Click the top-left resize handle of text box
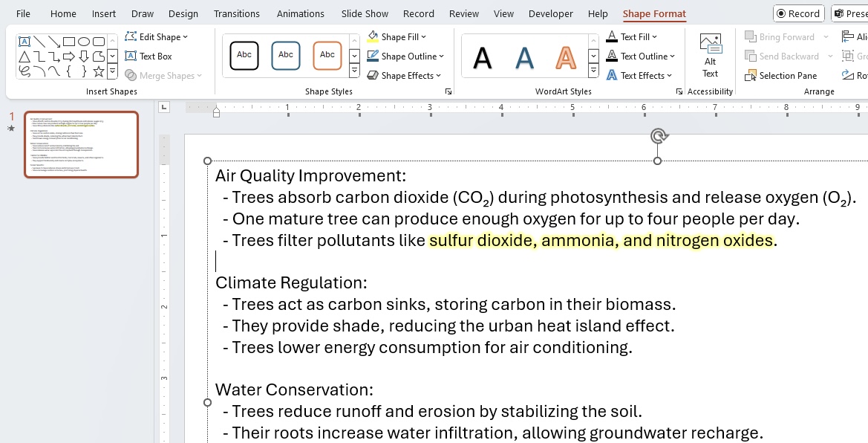Viewport: 868px width, 443px height. (x=208, y=161)
